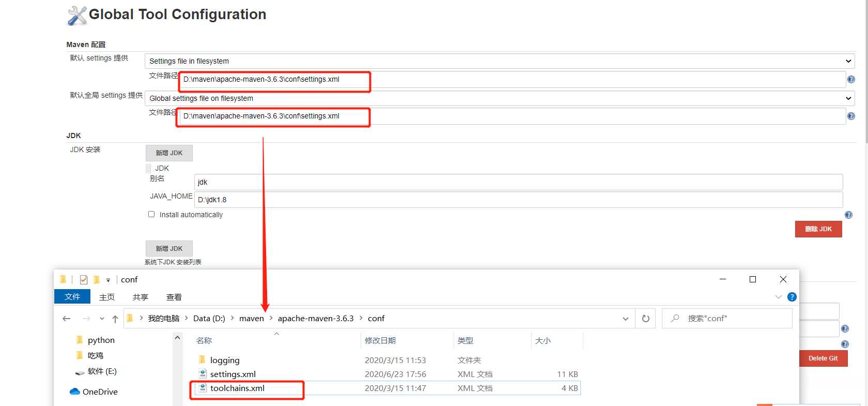The height and width of the screenshot is (406, 868).
Task: Switch to the 主页 ribbon tab
Action: click(x=107, y=297)
